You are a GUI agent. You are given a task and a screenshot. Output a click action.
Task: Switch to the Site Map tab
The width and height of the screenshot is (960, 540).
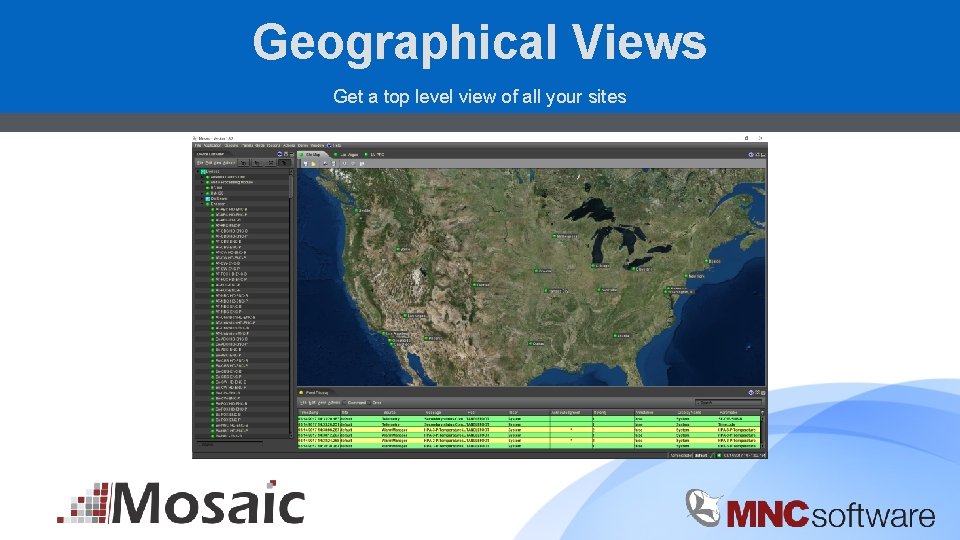(x=313, y=154)
